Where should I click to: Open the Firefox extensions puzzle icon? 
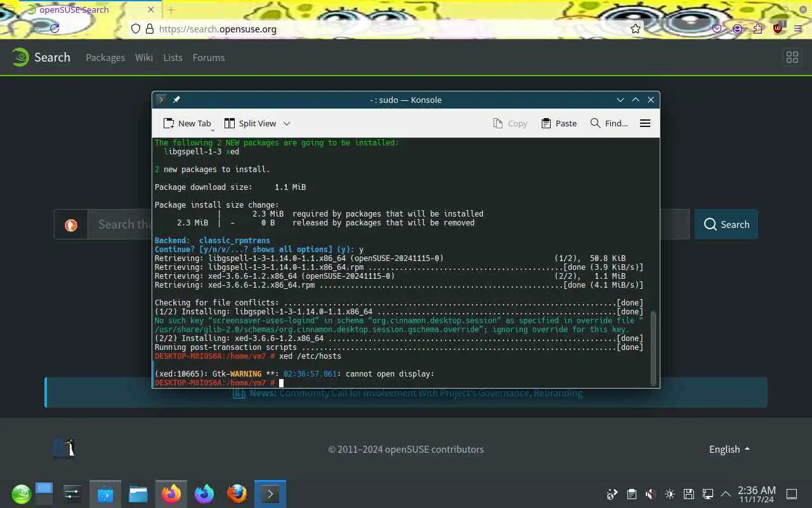(757, 29)
